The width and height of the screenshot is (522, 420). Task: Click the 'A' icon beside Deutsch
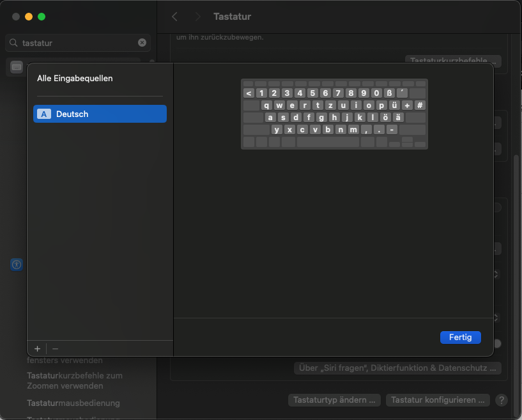pyautogui.click(x=43, y=114)
